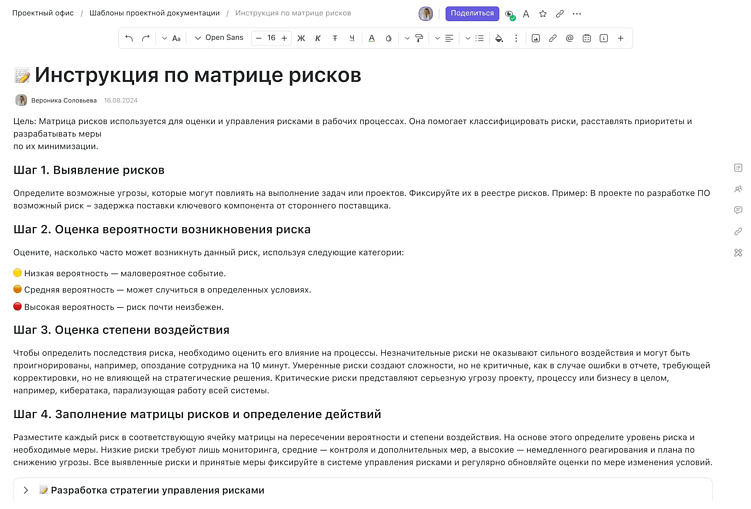Open the vertical three-dot toolbar menu
This screenshot has height=509, width=751.
516,38
